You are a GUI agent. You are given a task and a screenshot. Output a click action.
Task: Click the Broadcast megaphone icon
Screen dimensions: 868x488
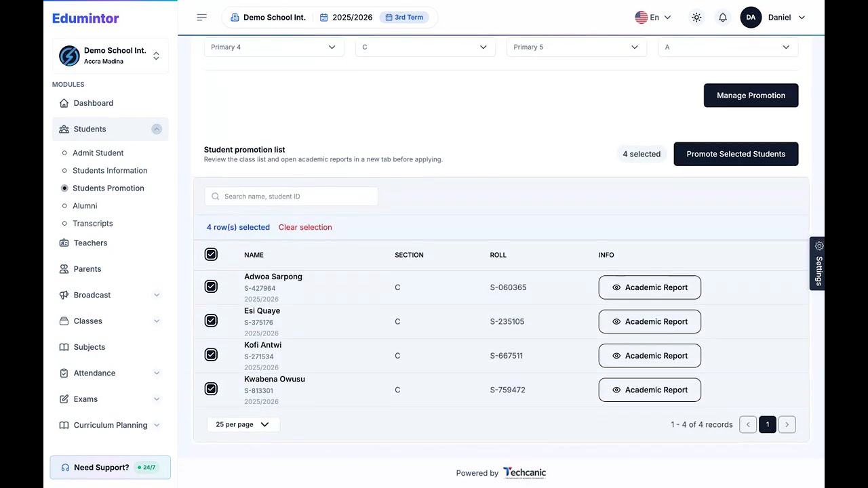[x=64, y=295]
